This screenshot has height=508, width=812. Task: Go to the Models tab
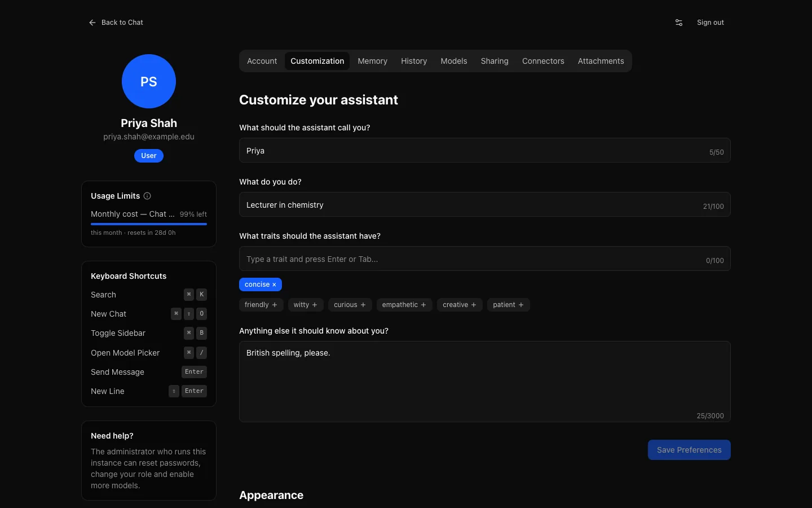454,61
